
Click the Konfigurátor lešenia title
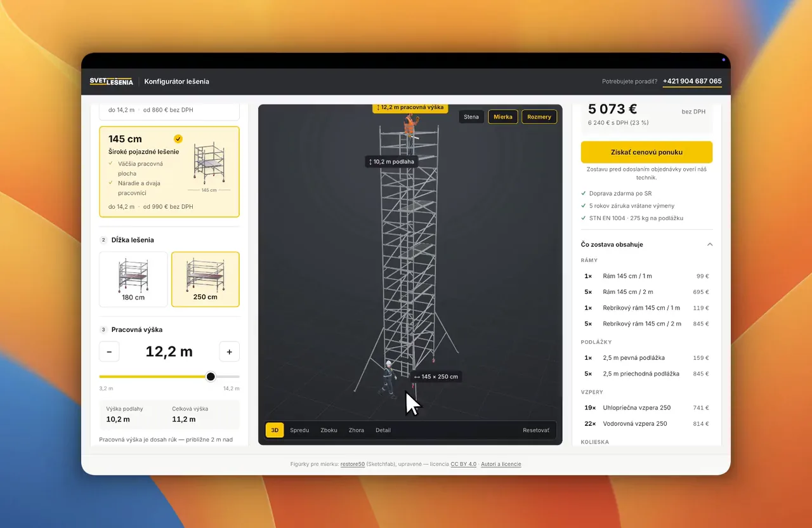[177, 82]
